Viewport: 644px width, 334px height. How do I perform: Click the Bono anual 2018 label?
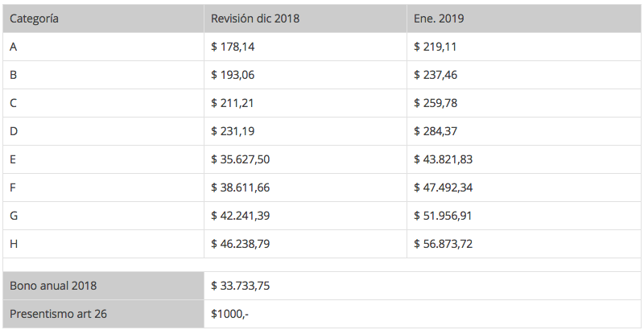click(53, 286)
